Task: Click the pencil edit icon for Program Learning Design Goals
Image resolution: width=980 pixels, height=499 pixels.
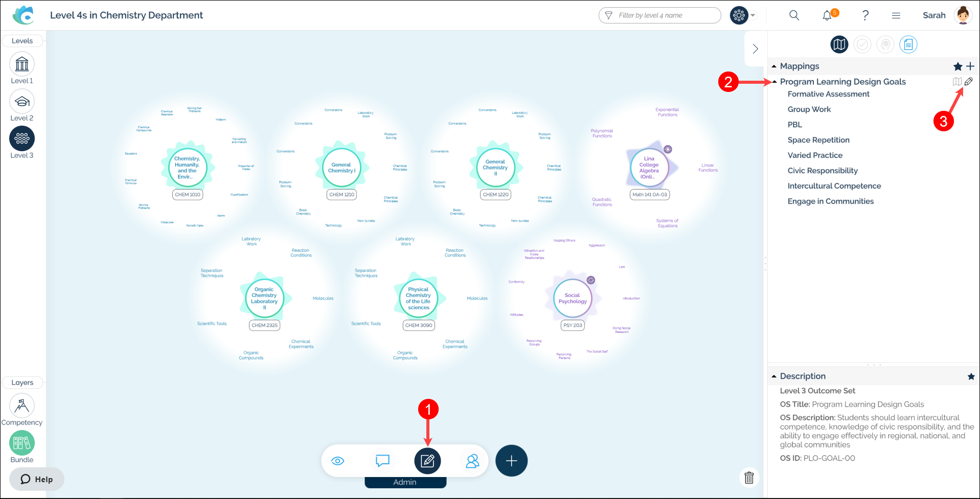Action: coord(968,82)
